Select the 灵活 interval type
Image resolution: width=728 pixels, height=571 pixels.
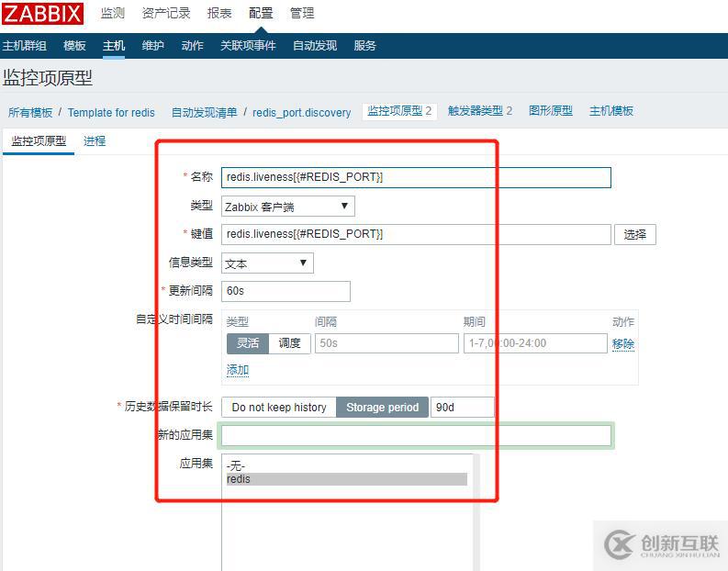coord(248,343)
